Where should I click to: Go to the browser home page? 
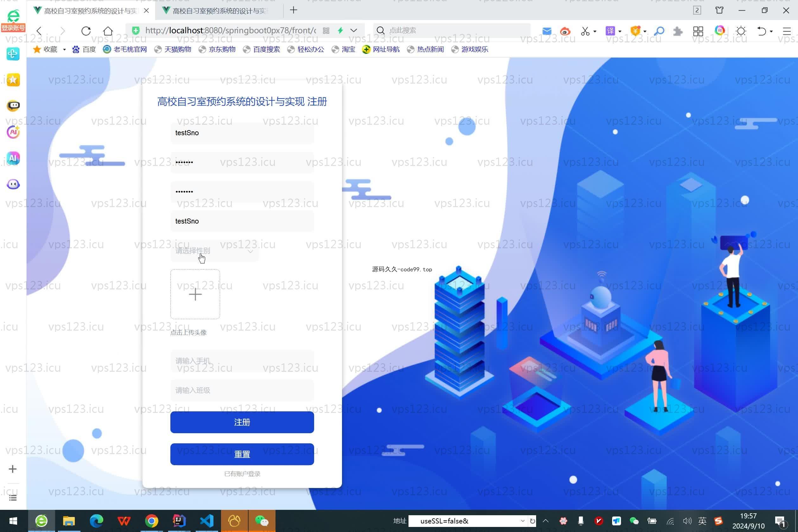tap(108, 31)
